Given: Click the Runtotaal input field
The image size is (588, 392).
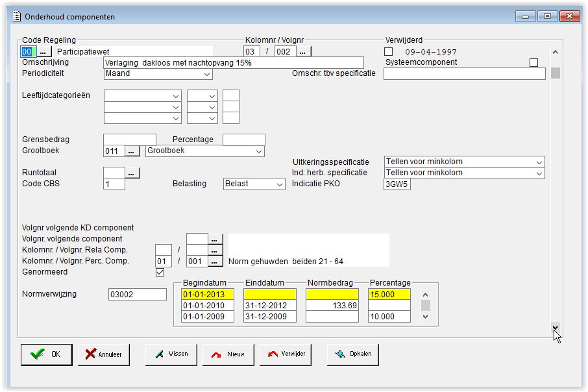Looking at the screenshot, I should (114, 173).
